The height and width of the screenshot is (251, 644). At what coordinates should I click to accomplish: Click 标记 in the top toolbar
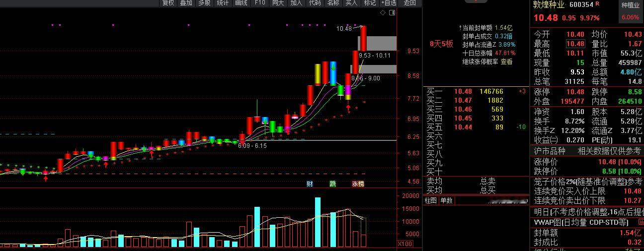click(x=370, y=3)
